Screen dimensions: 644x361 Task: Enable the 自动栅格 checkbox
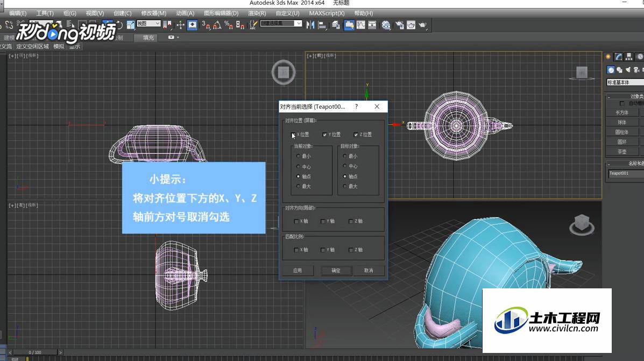coord(622,103)
